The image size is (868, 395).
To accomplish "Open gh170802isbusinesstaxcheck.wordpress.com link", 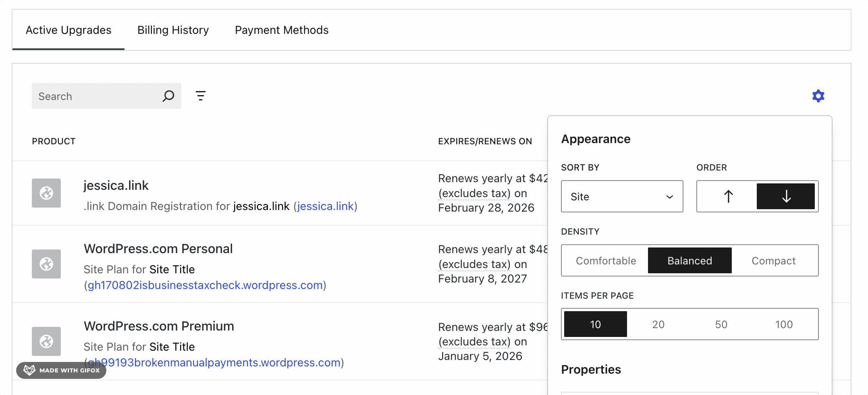I will click(205, 285).
